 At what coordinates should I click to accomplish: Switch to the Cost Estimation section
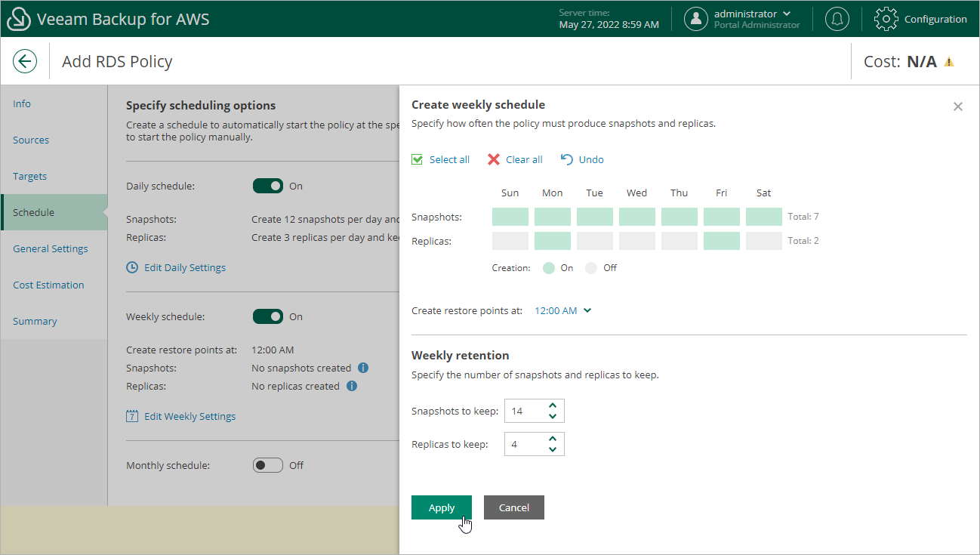click(x=50, y=285)
